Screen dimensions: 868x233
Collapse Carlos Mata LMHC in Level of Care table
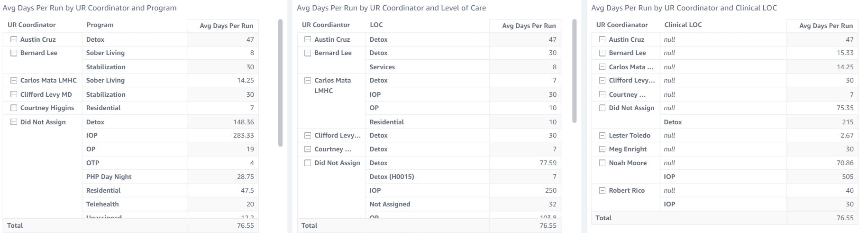coord(308,80)
